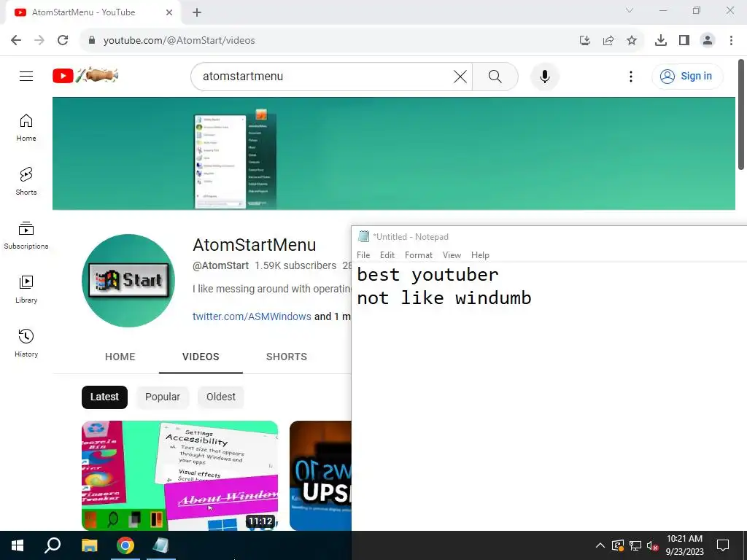The width and height of the screenshot is (747, 560).
Task: Open a new browser tab
Action: pyautogui.click(x=197, y=12)
